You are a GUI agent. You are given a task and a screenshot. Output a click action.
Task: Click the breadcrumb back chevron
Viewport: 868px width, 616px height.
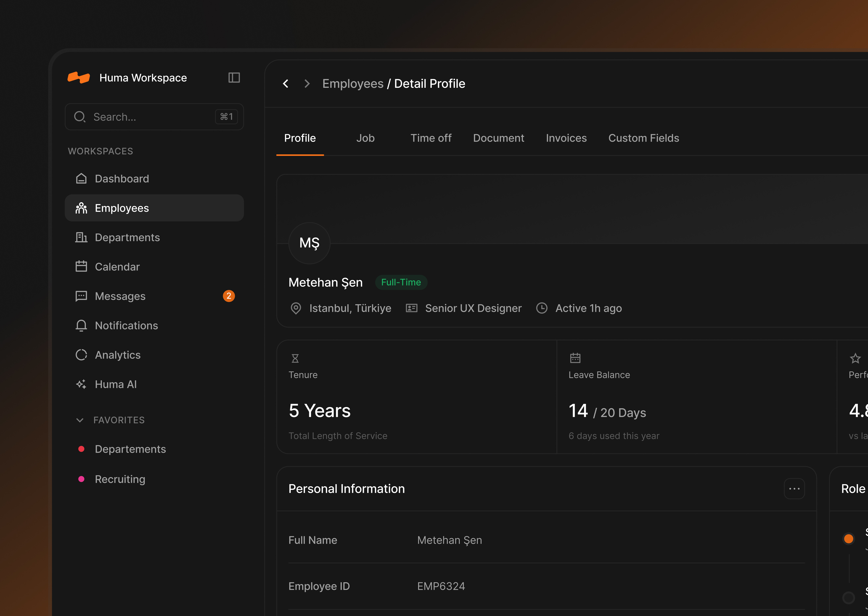pos(286,83)
